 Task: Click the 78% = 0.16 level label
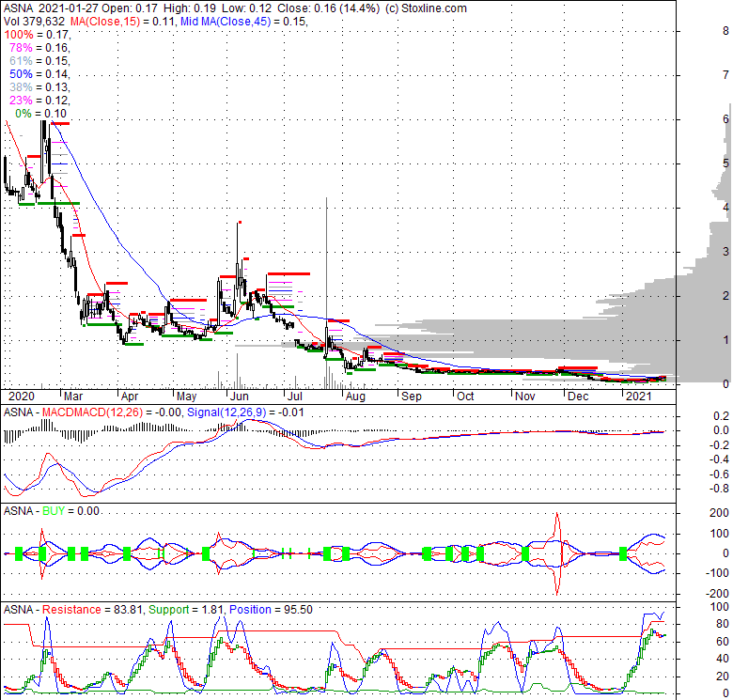pyautogui.click(x=39, y=48)
